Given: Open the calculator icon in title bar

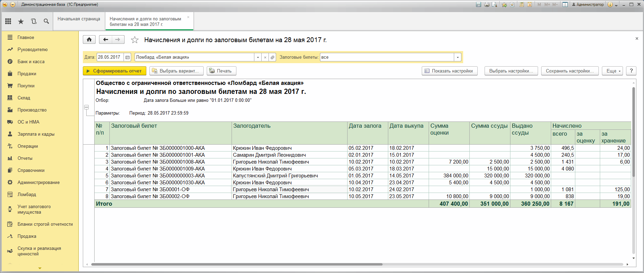Looking at the screenshot, I should [522, 4].
